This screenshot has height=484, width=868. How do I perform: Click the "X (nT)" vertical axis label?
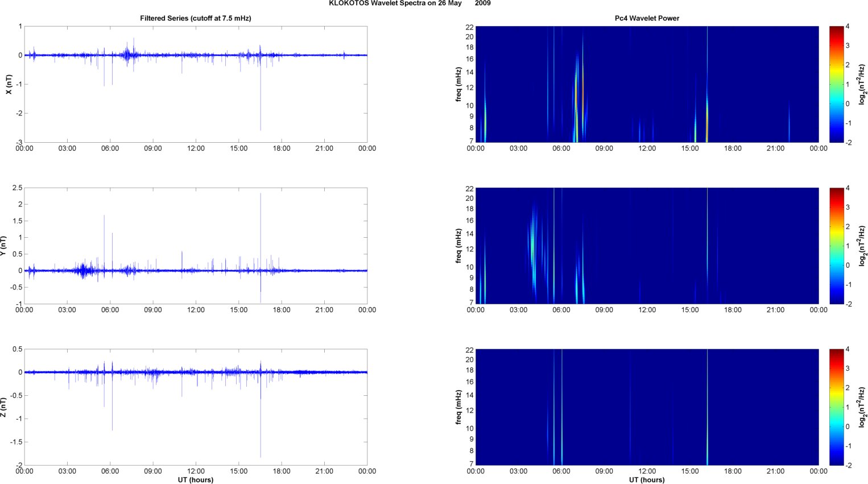point(9,84)
